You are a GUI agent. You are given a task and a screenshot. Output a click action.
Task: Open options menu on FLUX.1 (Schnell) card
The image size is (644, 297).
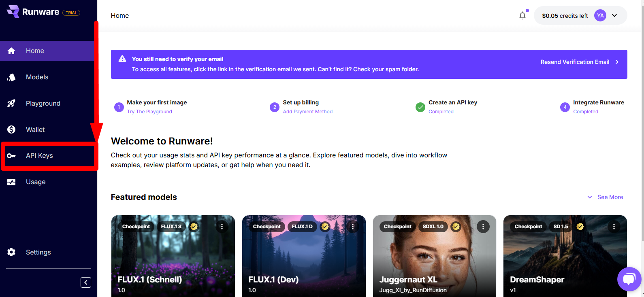click(222, 227)
